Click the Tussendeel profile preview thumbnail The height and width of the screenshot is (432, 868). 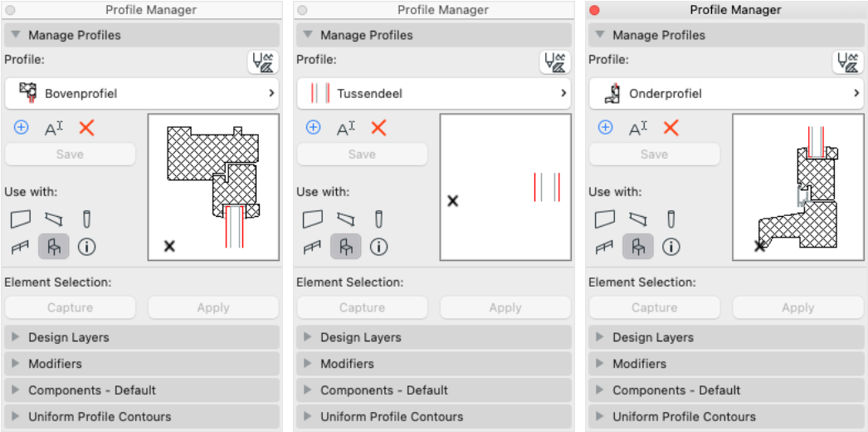point(505,187)
